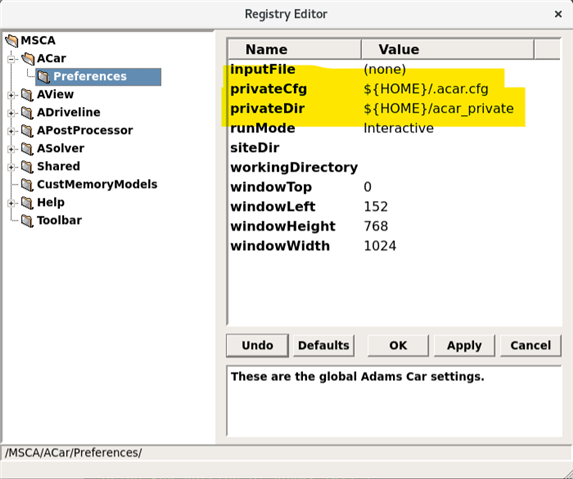The image size is (573, 479).
Task: Close the Registry Editor window
Action: 558,14
